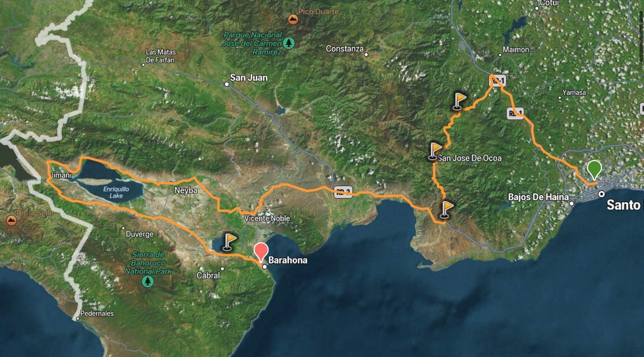Select the waypoint flag closest to the RD-1 junction

click(x=459, y=101)
